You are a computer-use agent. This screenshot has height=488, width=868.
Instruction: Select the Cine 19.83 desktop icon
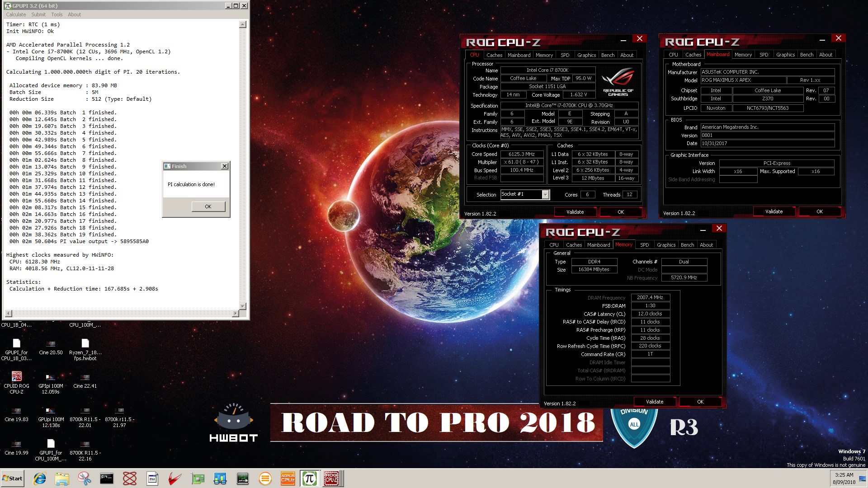click(17, 414)
